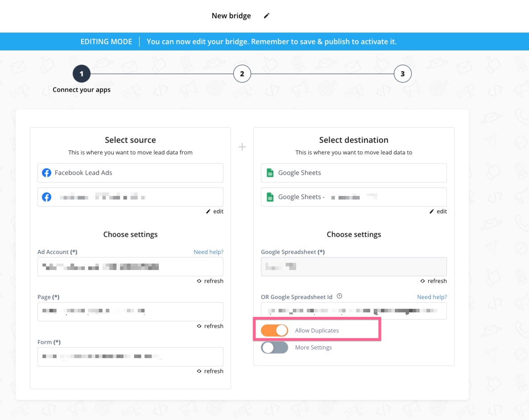Open the Google Sheets account field
The image size is (529, 420).
(x=354, y=197)
